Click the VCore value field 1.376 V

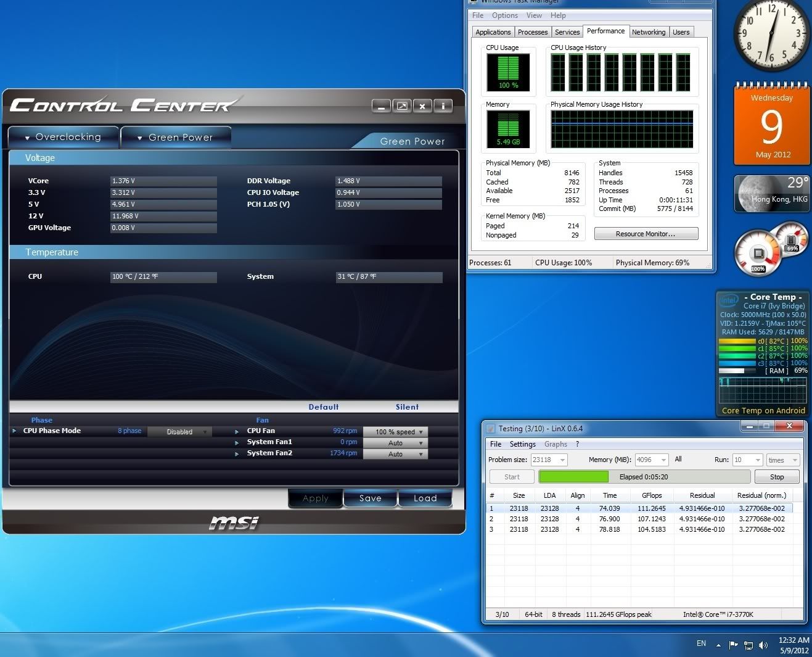(x=163, y=181)
